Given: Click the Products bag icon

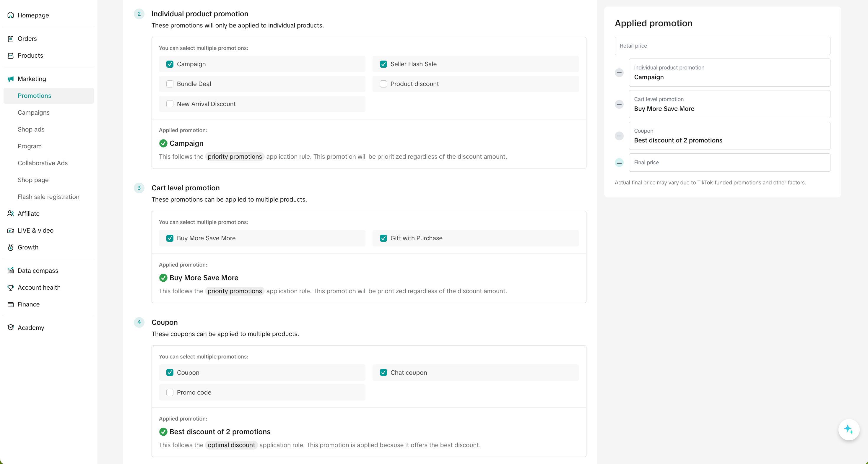Looking at the screenshot, I should (10, 56).
